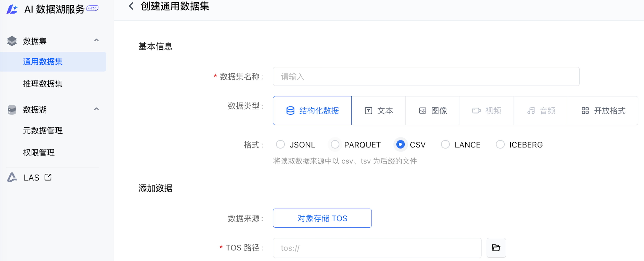This screenshot has width=644, height=261.
Task: Go back using the left arrow beside 创建通用数据集
Action: (131, 6)
